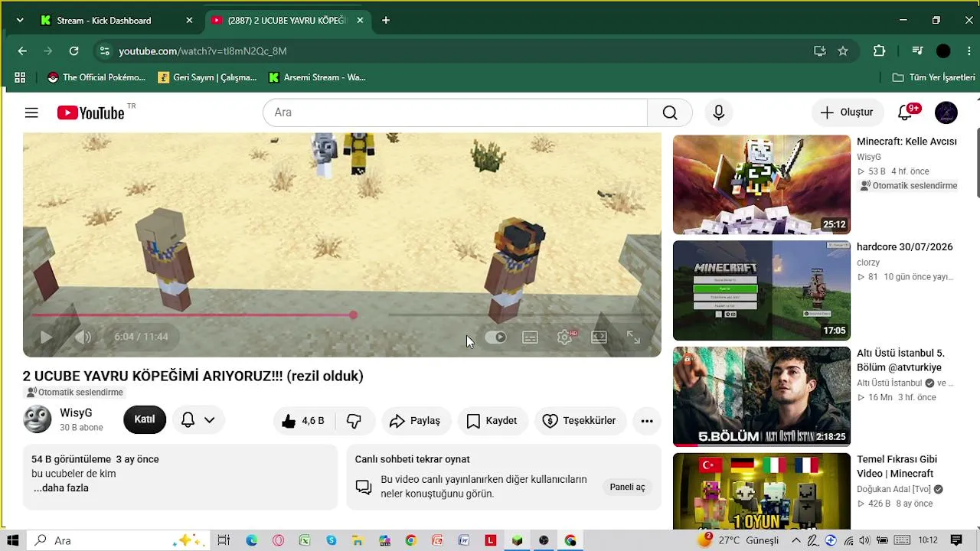Open the Chrome profile avatar
Viewport: 980px width, 551px height.
(x=943, y=51)
